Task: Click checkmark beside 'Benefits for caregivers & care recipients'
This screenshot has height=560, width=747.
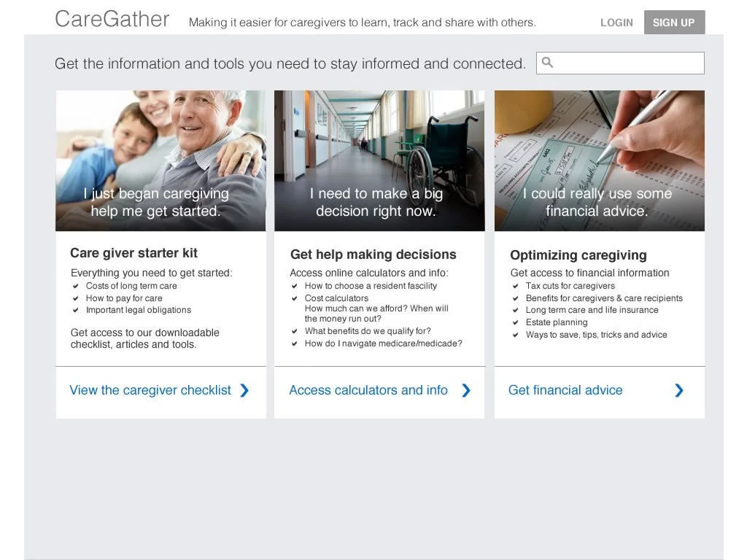Action: pyautogui.click(x=516, y=298)
